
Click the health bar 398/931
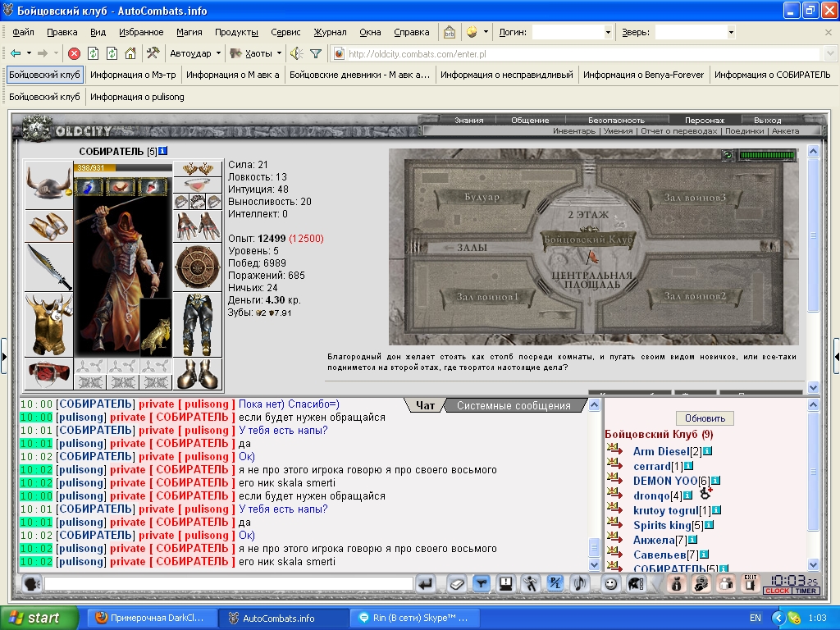coord(123,167)
